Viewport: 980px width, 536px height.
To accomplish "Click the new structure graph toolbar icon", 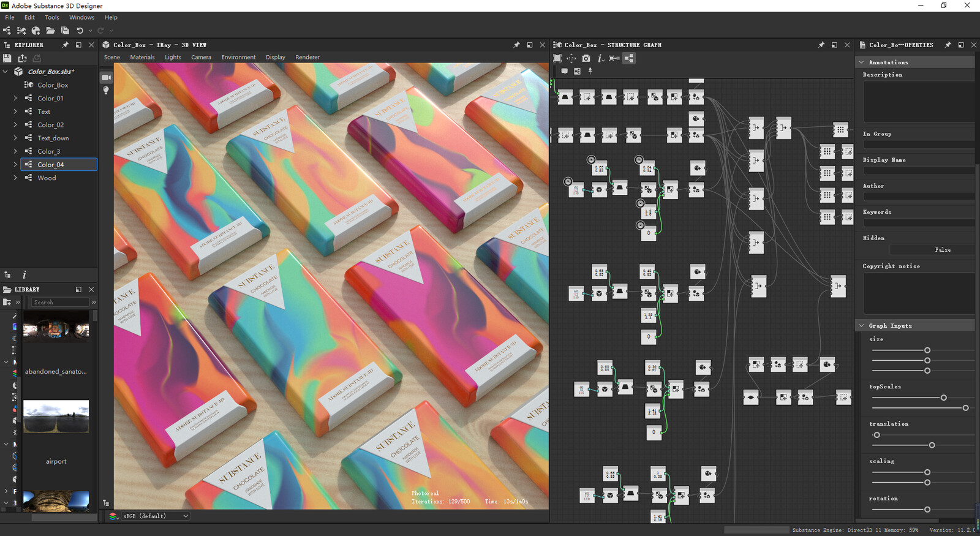I will coord(21,30).
